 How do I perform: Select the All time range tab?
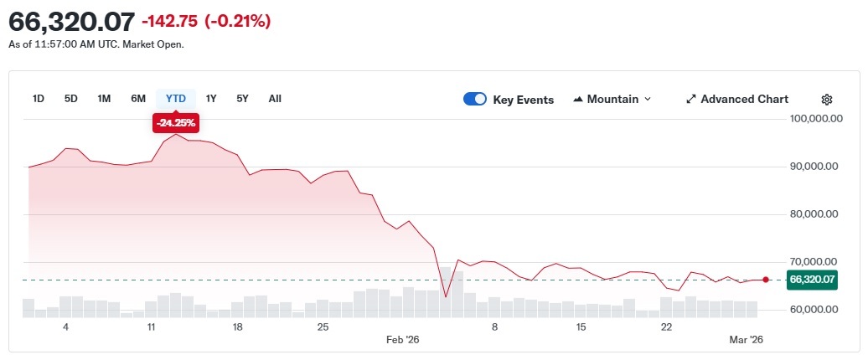tap(275, 99)
